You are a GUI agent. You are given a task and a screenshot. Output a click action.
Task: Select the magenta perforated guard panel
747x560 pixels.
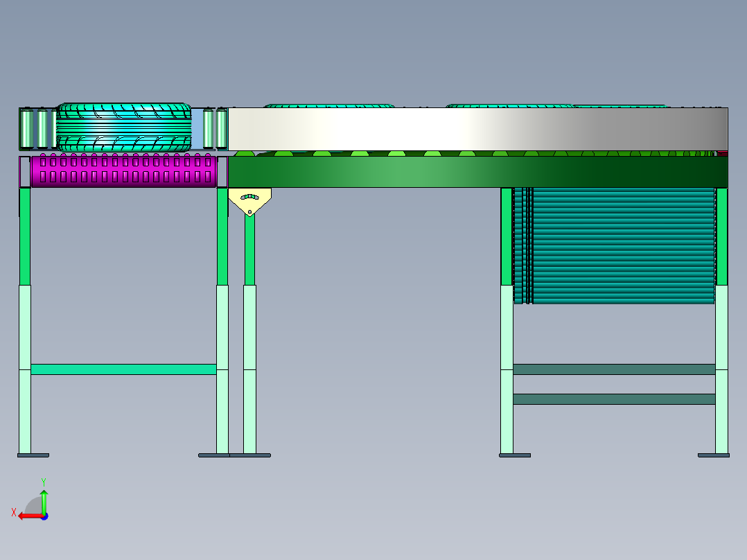point(124,170)
